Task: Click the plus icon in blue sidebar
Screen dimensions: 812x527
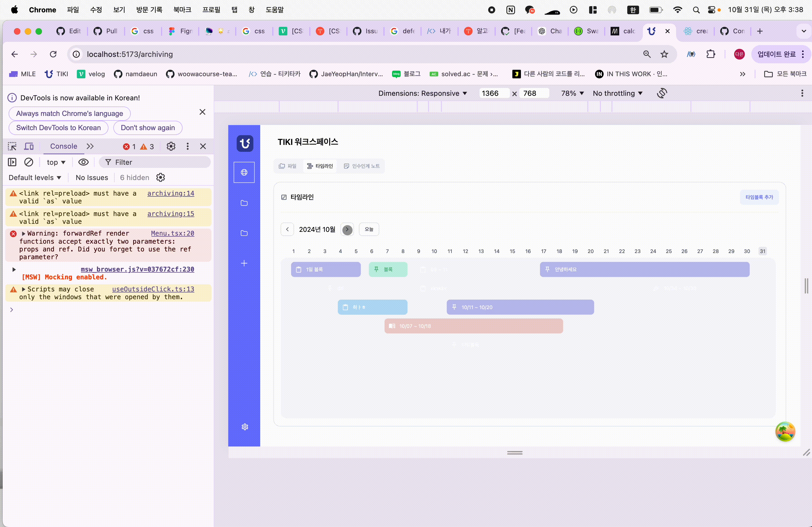Action: (244, 263)
